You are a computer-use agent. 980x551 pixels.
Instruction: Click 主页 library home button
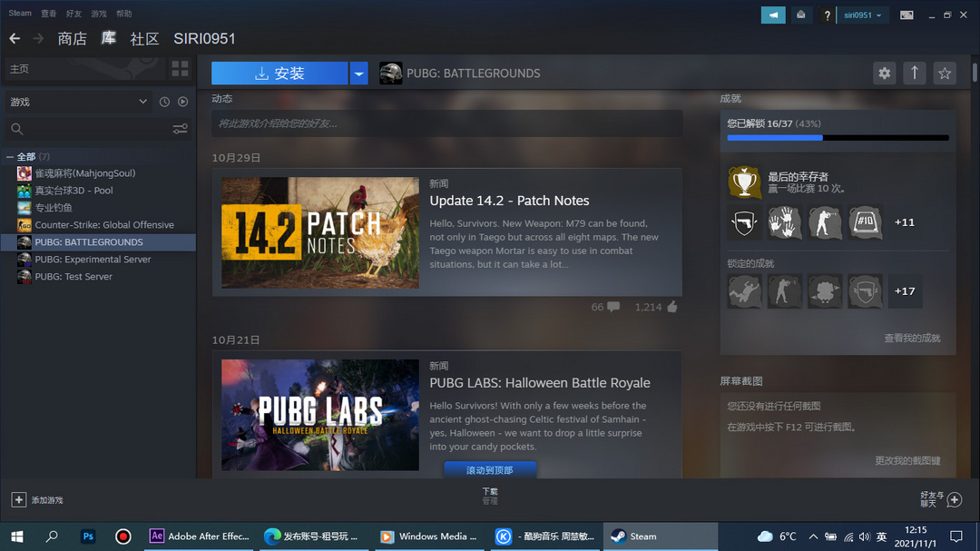[83, 69]
